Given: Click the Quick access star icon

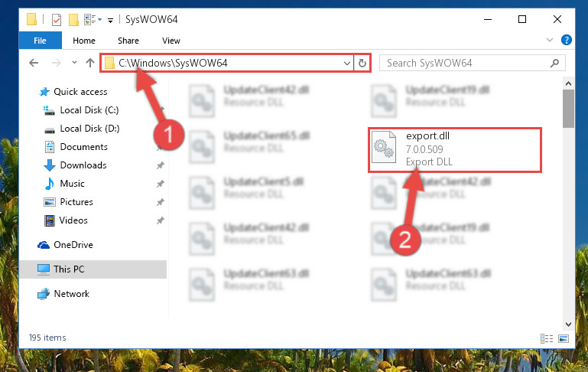Looking at the screenshot, I should tap(44, 92).
